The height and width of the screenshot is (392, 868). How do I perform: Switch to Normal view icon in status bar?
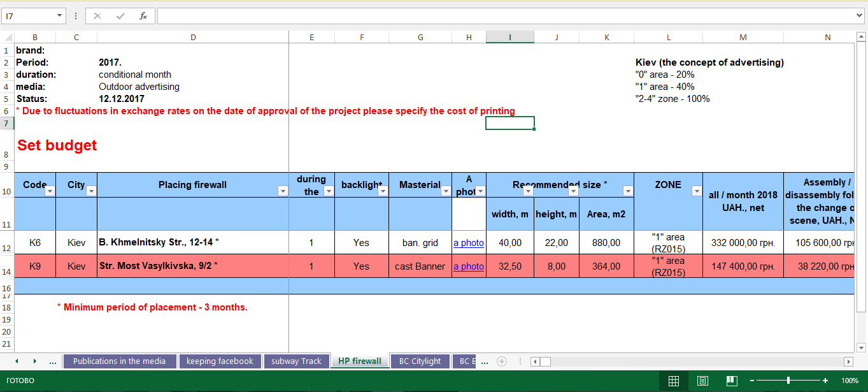coord(673,381)
